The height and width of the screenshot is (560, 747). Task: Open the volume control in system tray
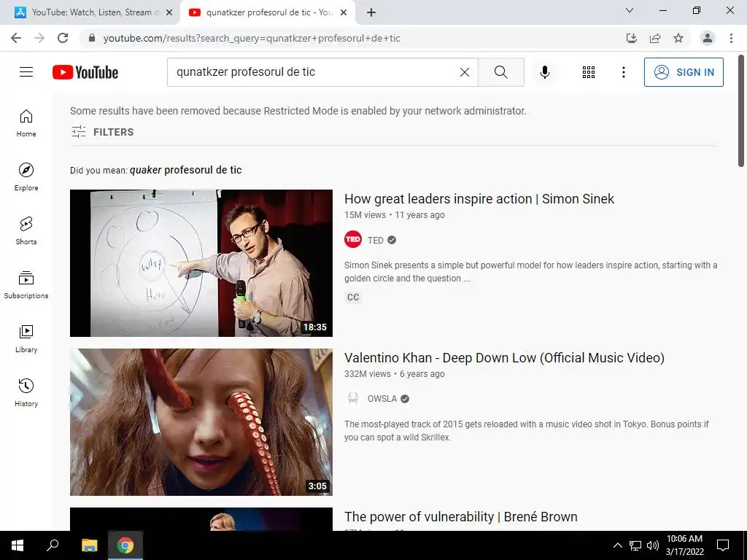point(653,545)
